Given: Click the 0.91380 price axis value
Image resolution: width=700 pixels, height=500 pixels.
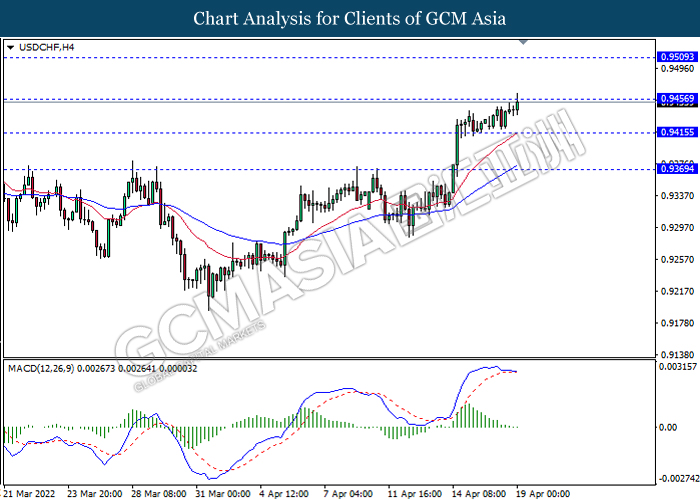Looking at the screenshot, I should tap(678, 355).
